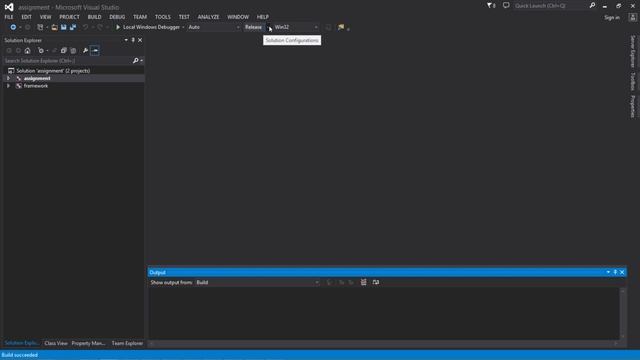Open the EDIT menu
This screenshot has height=360, width=640.
27,17
